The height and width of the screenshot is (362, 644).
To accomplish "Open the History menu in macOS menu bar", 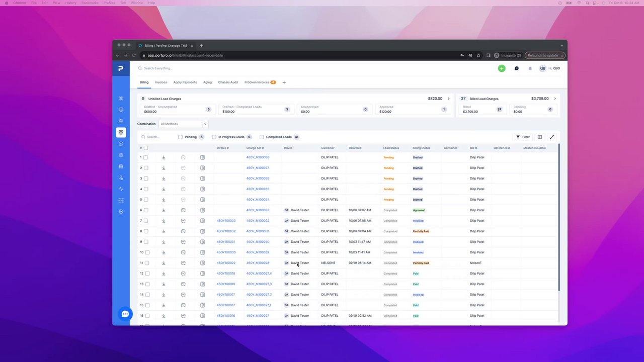I will 71,3.
